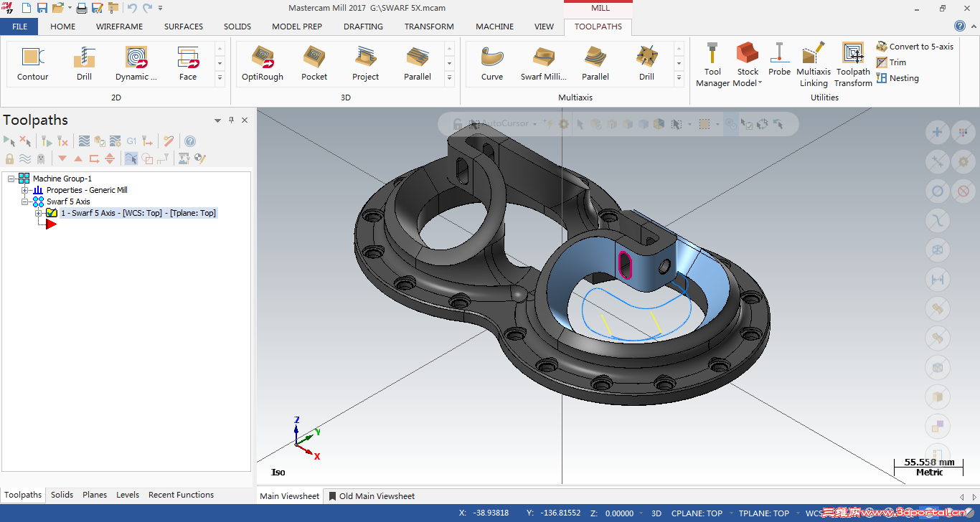The image size is (980, 522).
Task: Expand Properties - Generic Mill node
Action: (x=25, y=190)
